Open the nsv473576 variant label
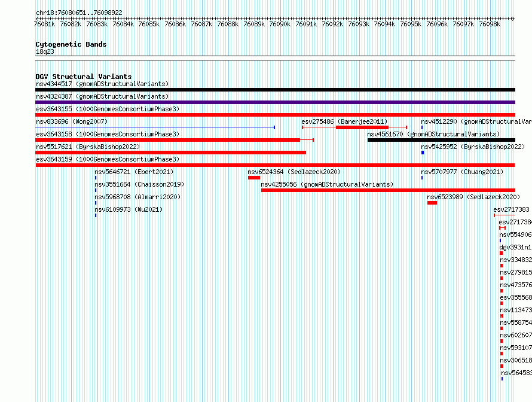This screenshot has width=532, height=402. tap(516, 285)
